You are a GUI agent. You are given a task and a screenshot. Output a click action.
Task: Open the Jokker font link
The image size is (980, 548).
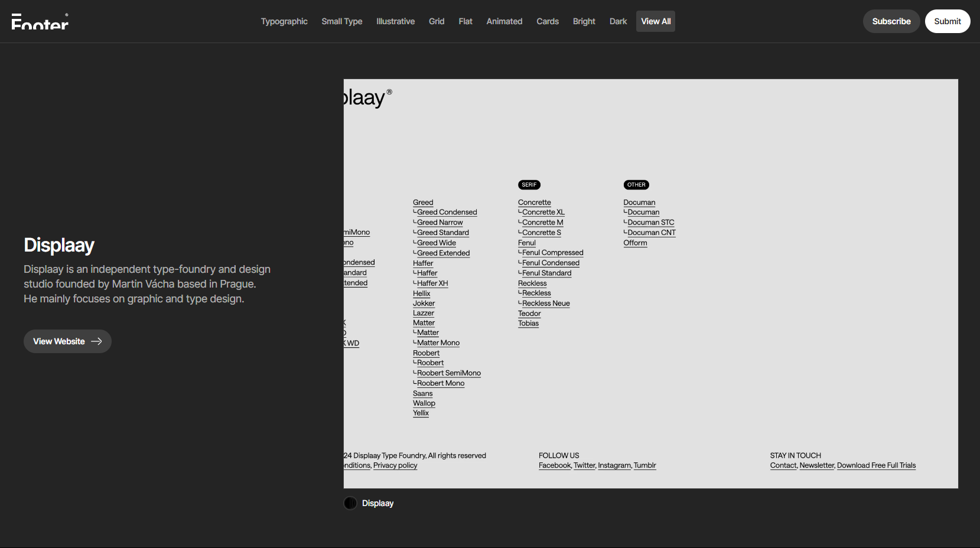point(424,304)
